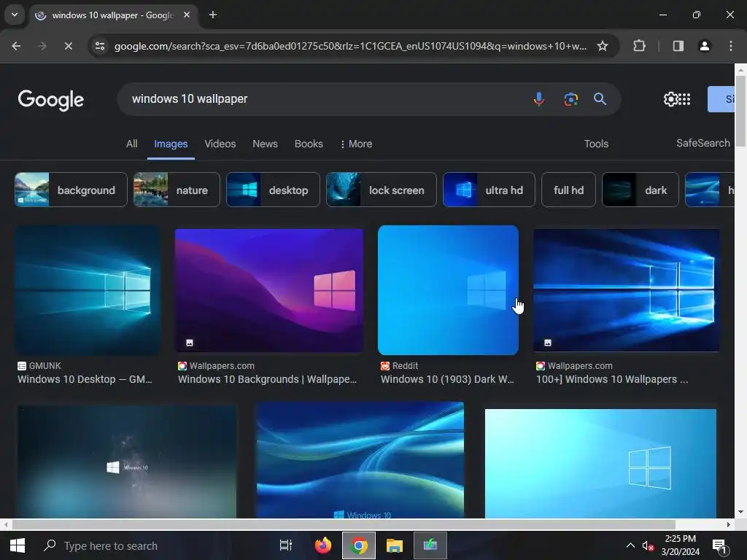Open the Windows Start menu
This screenshot has height=560, width=747.
pos(18,545)
